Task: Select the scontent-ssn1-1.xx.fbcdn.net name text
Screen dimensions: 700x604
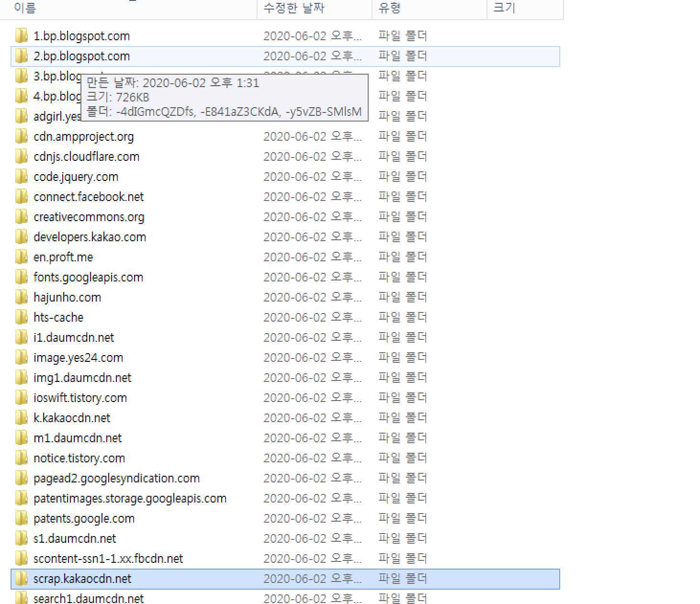Action: pyautogui.click(x=108, y=559)
